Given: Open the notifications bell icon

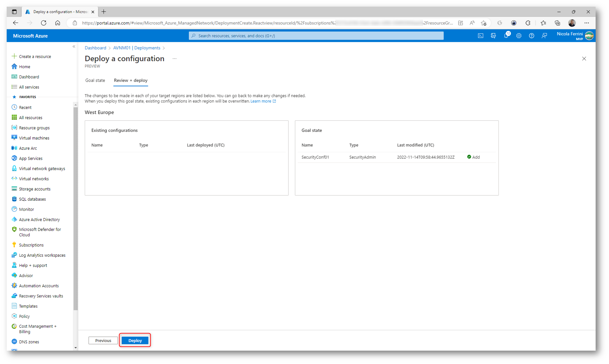Looking at the screenshot, I should (506, 36).
